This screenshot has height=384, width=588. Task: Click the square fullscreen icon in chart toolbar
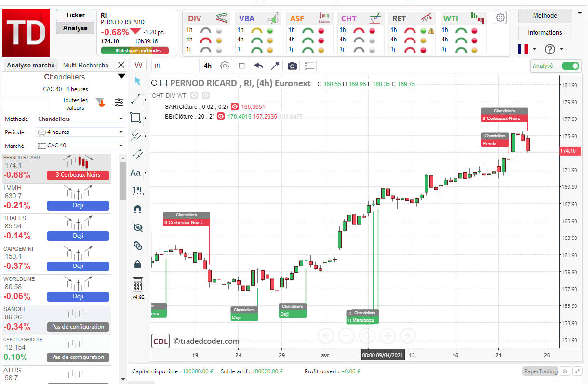coord(242,66)
